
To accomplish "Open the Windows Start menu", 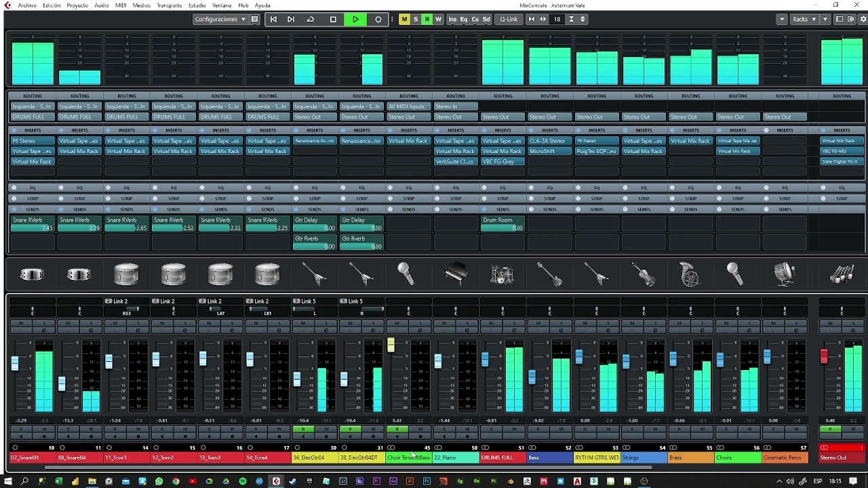I will pos(8,481).
